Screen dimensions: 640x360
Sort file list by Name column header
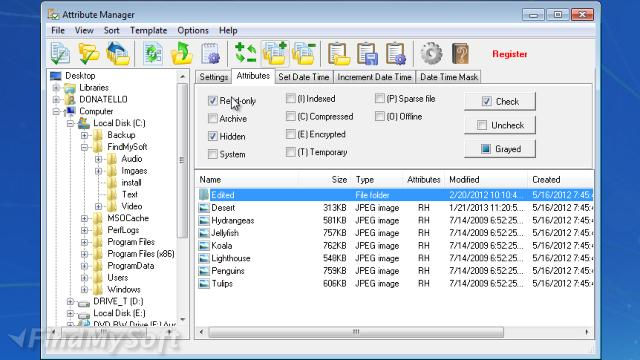click(x=248, y=180)
